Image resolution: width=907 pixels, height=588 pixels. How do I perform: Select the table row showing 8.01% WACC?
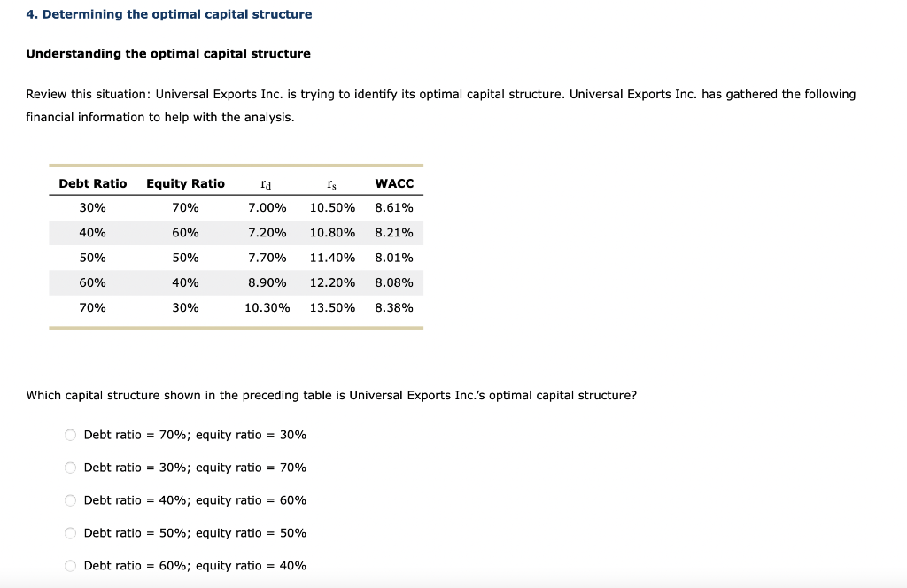(x=235, y=257)
